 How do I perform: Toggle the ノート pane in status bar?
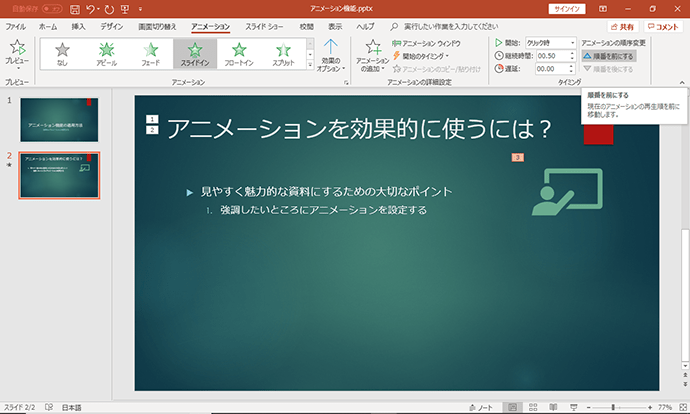(481, 407)
